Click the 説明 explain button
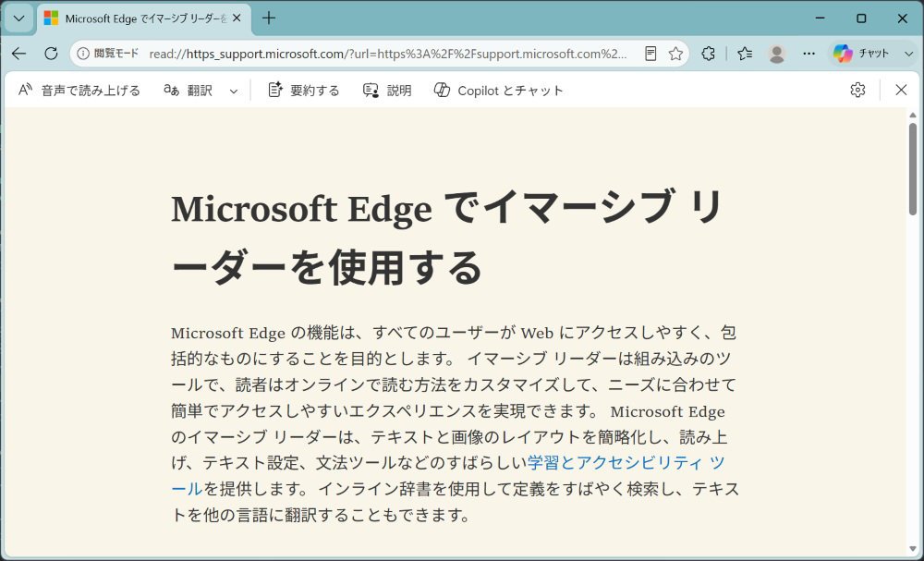 point(387,91)
